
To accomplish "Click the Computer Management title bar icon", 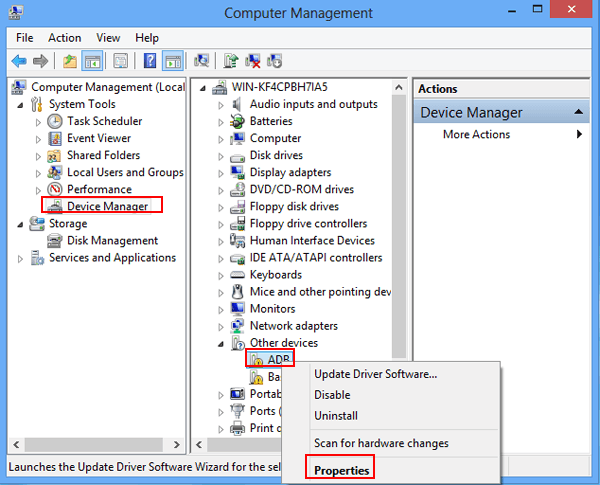I will click(x=16, y=12).
